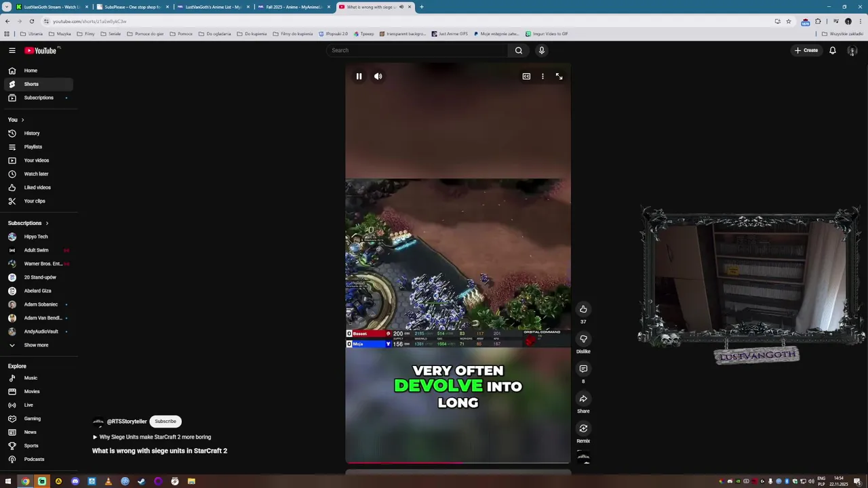
Task: Go to Home in sidebar
Action: (x=37, y=70)
